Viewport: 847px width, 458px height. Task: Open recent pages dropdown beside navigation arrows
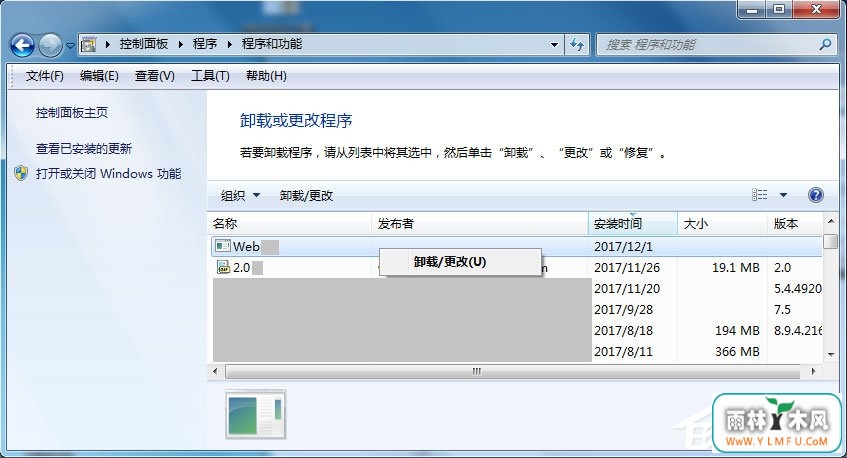70,46
